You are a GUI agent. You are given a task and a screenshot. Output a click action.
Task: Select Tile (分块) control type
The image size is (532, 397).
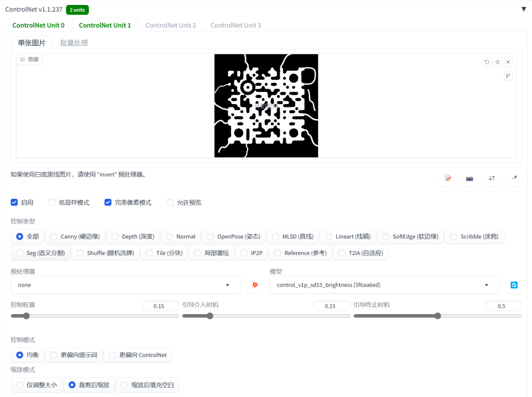click(x=164, y=253)
